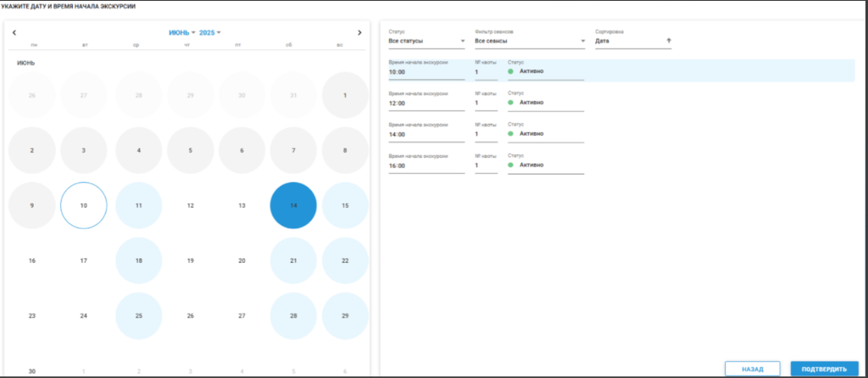Click the quota number field for 14:00

coord(486,135)
